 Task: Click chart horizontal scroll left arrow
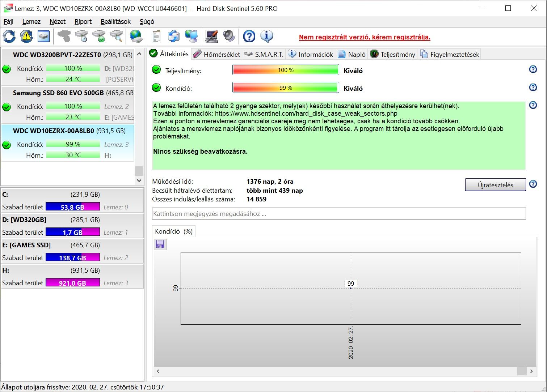[158, 371]
